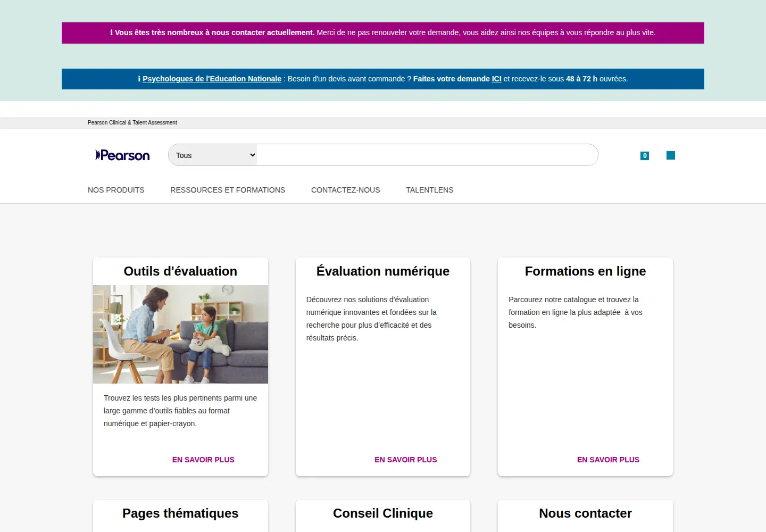Open the CONTACTEZ-NOUS menu
The width and height of the screenshot is (766, 532).
[346, 190]
